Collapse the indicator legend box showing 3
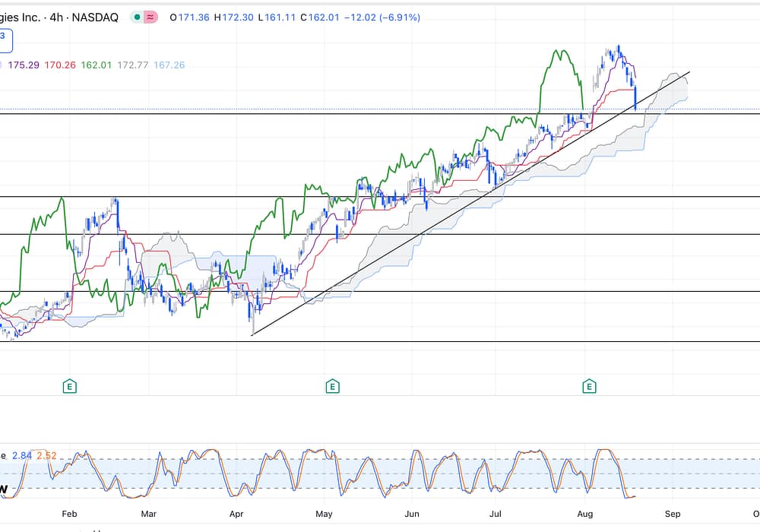Screen dimensions: 760x532 point(4,36)
